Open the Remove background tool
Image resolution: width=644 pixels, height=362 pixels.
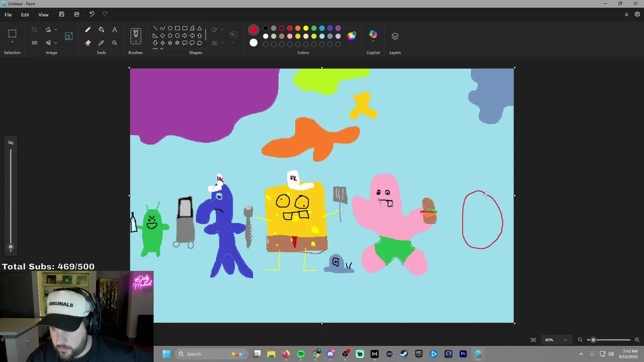[34, 43]
